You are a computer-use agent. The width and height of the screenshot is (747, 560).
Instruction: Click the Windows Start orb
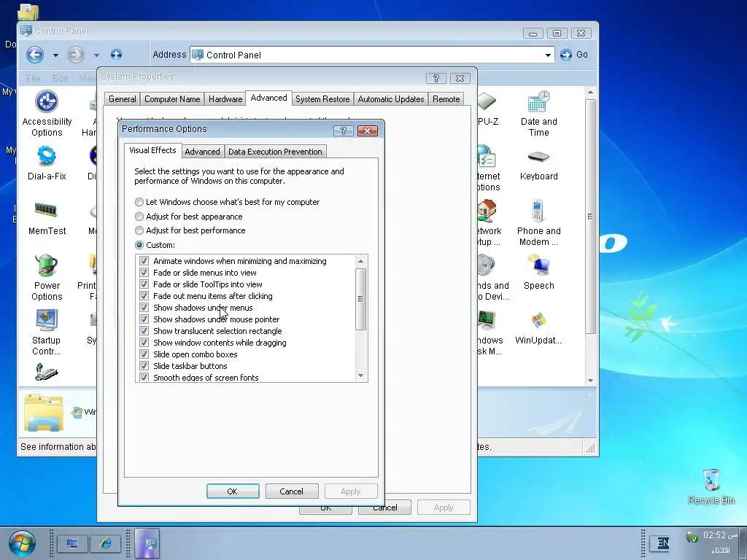[22, 543]
